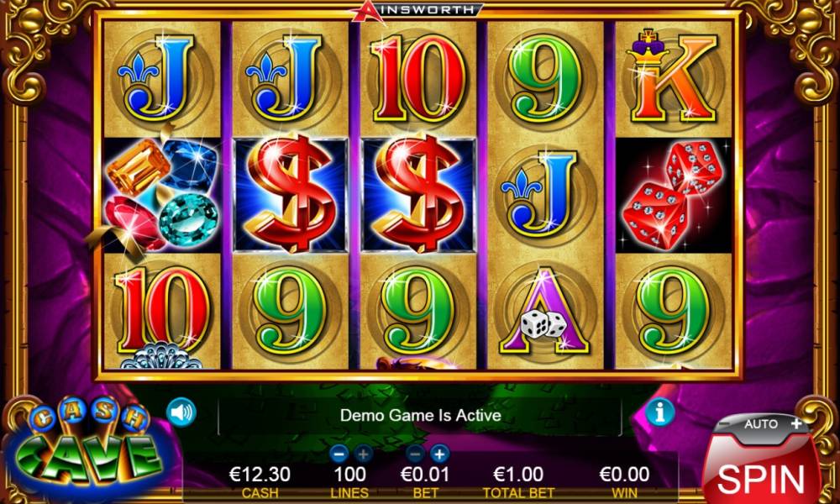Click the Demo Game Is Active message
The image size is (840, 504).
pos(421,415)
